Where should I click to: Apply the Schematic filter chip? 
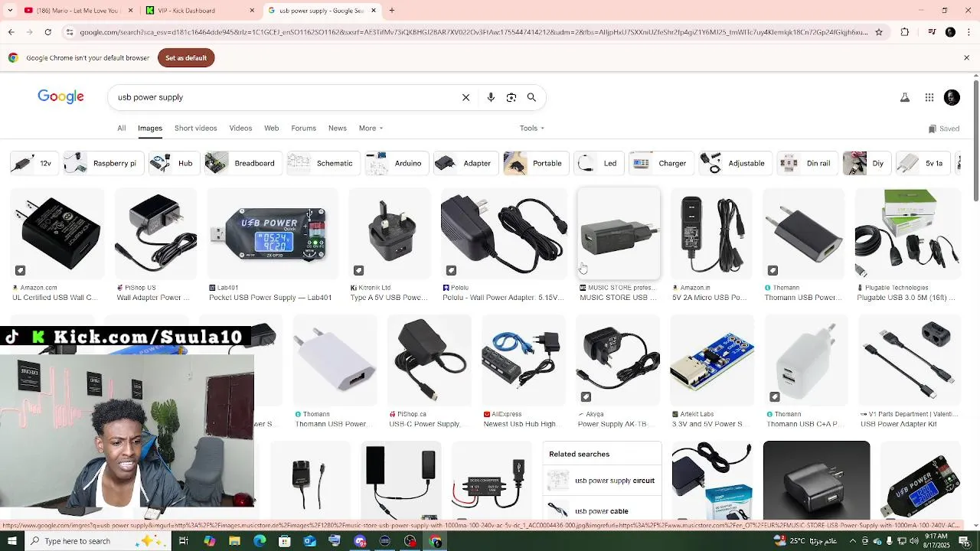pyautogui.click(x=323, y=163)
